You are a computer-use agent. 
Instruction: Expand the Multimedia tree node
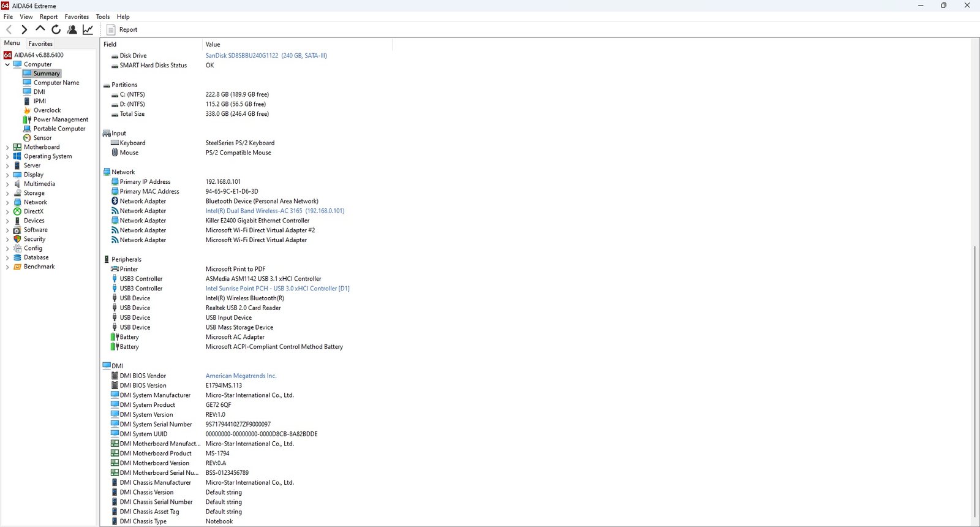(7, 184)
